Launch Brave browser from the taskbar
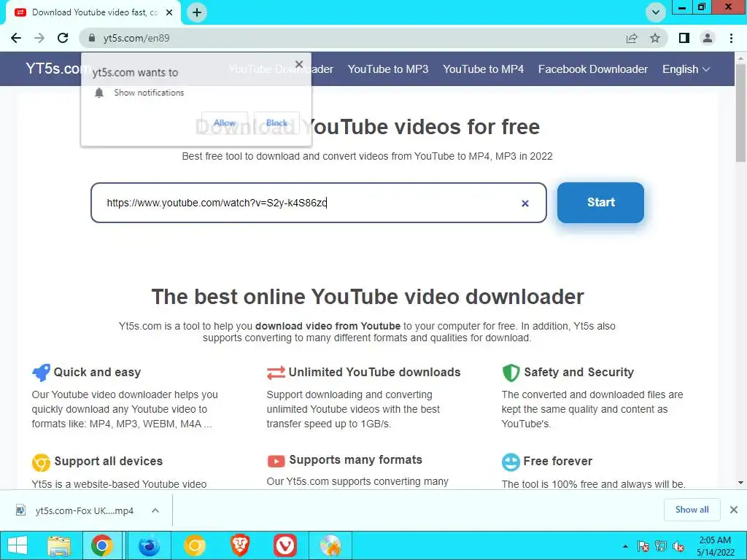Image resolution: width=747 pixels, height=560 pixels. click(240, 545)
